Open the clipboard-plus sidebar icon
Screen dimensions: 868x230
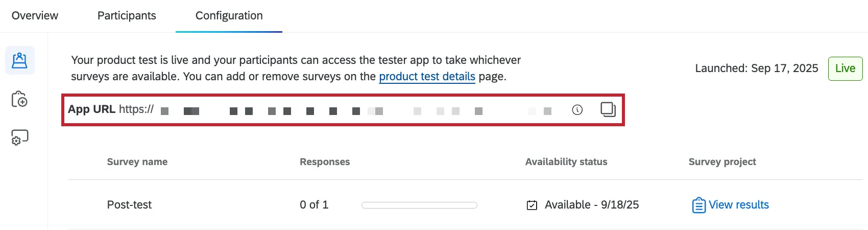click(19, 99)
